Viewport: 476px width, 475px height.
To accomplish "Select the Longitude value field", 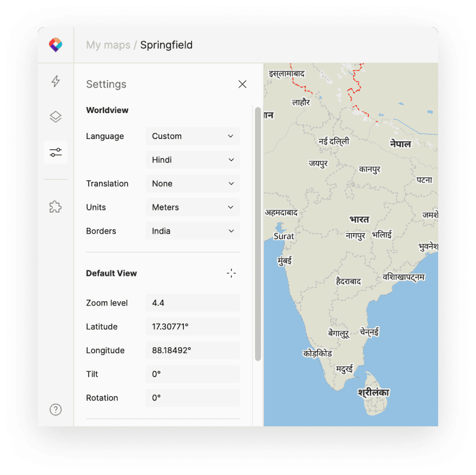I will click(x=193, y=350).
